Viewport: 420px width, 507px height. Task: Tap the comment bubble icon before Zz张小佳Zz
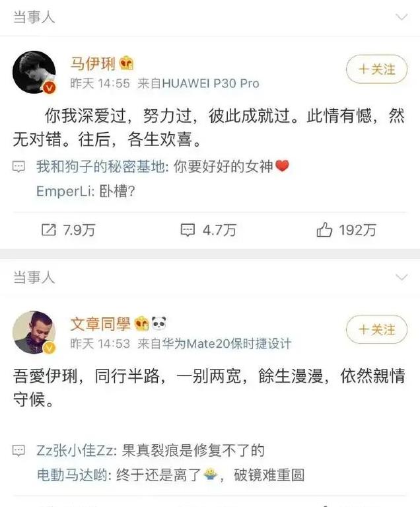tap(18, 450)
